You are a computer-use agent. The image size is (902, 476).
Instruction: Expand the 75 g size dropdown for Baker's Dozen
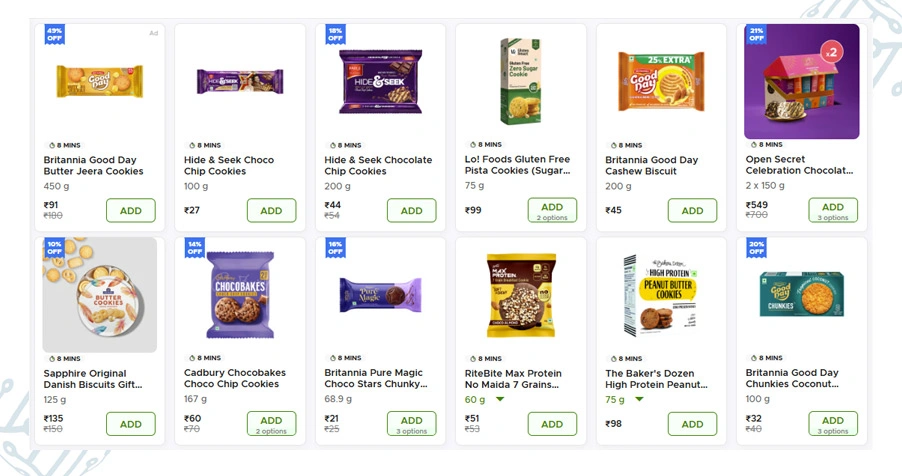tap(640, 400)
